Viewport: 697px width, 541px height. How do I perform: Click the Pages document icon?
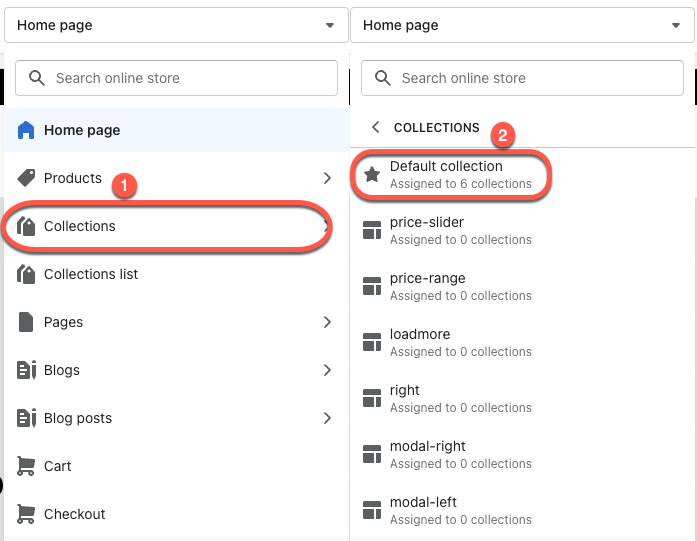[26, 322]
